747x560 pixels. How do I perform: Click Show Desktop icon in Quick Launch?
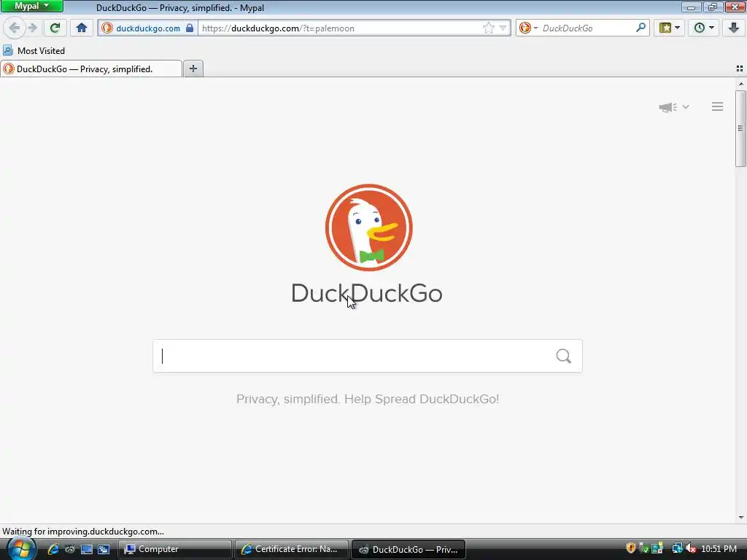[87, 549]
